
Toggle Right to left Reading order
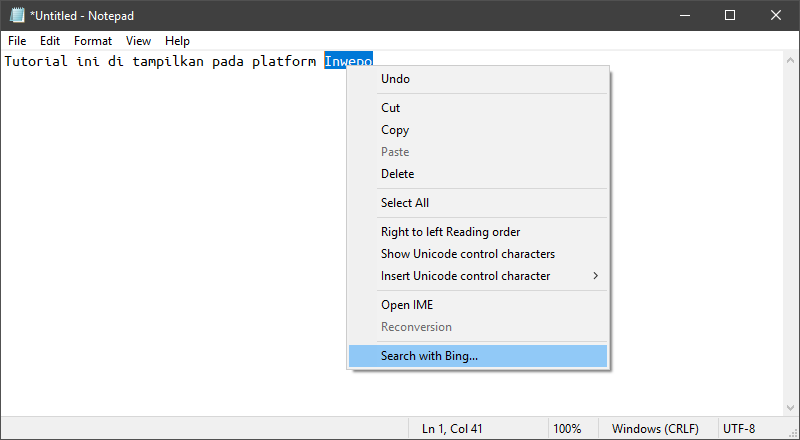[x=450, y=232]
